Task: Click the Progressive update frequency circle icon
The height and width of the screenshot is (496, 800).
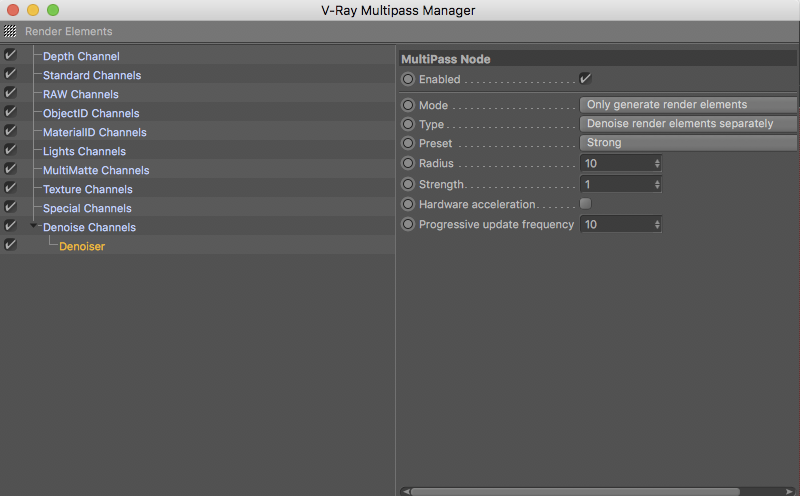Action: [x=408, y=224]
